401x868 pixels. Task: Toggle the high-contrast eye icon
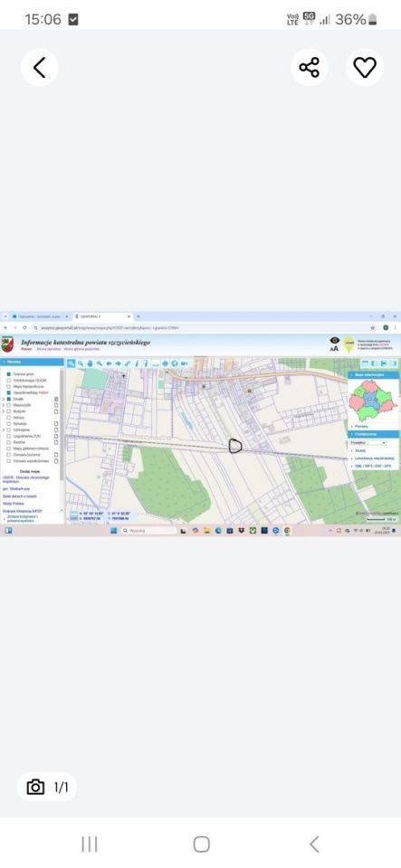pyautogui.click(x=334, y=341)
